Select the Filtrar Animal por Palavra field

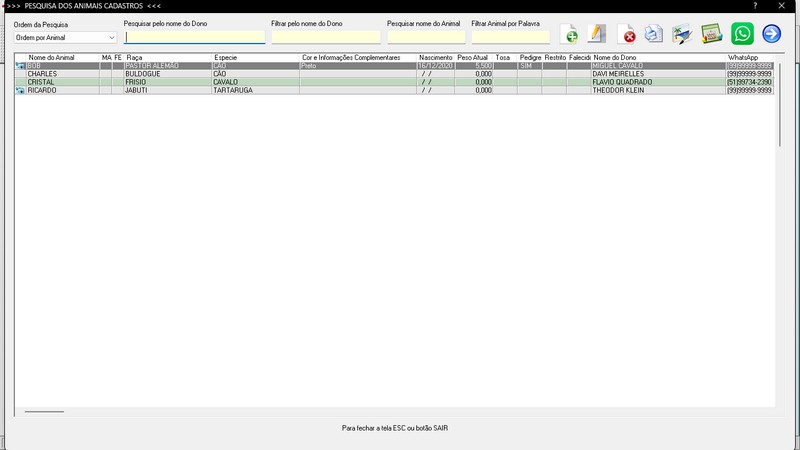click(510, 37)
